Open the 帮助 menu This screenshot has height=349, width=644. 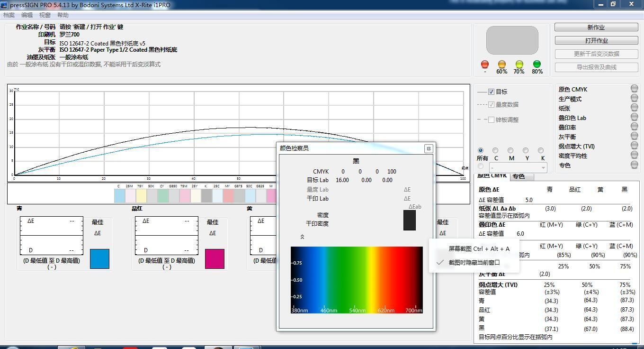pyautogui.click(x=63, y=15)
